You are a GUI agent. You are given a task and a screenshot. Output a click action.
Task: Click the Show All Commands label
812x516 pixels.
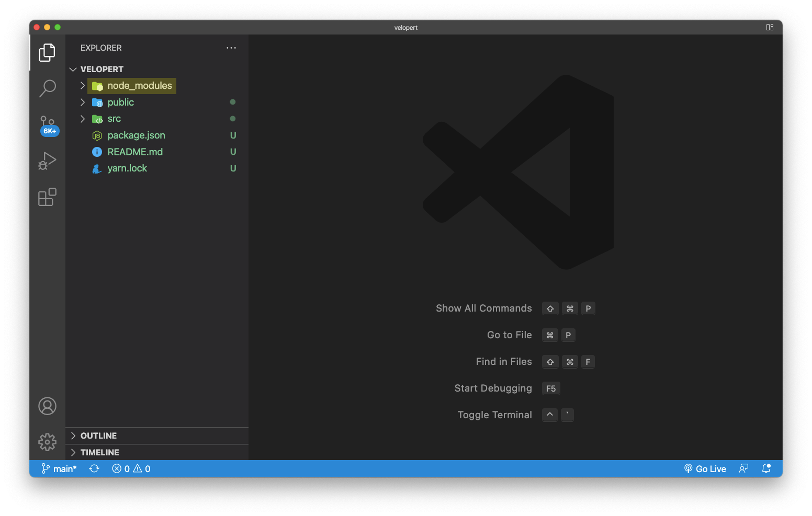[484, 308]
